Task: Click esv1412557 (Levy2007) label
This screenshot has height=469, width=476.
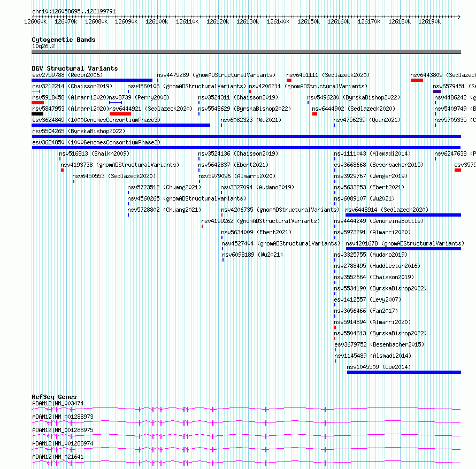Action: (367, 299)
